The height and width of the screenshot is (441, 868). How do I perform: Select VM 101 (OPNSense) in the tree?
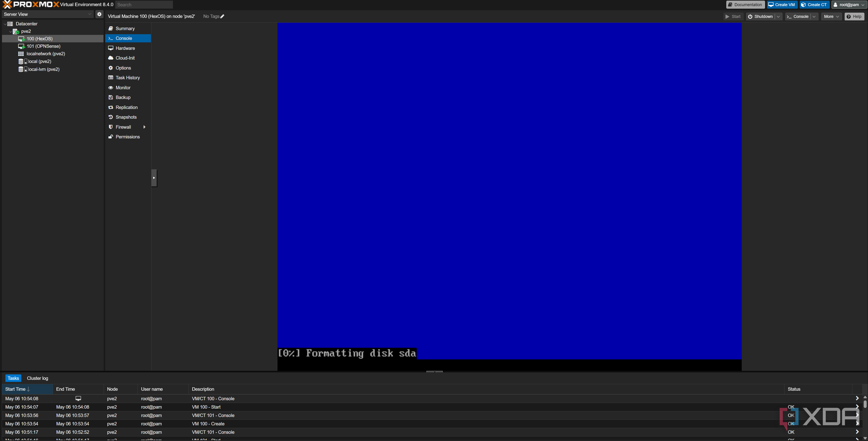click(43, 46)
